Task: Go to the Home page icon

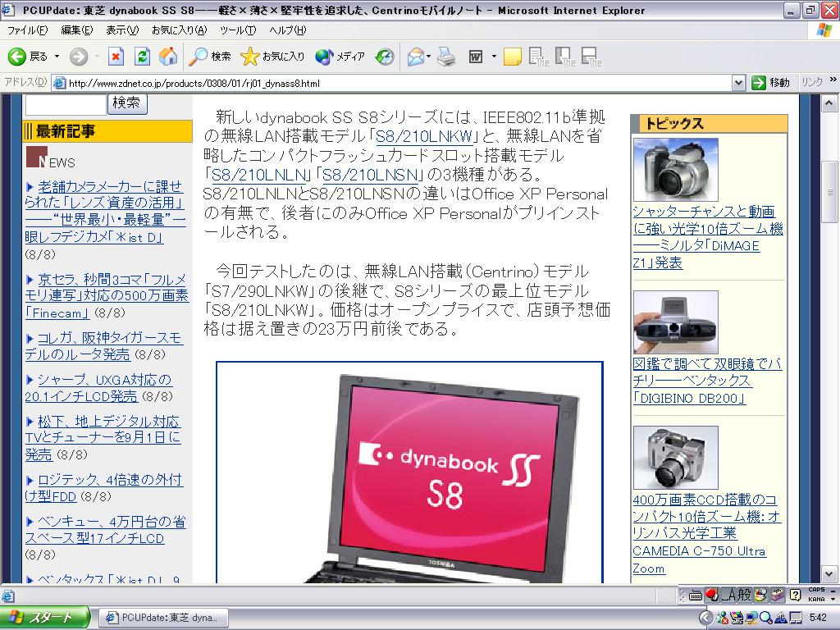Action: pos(168,57)
